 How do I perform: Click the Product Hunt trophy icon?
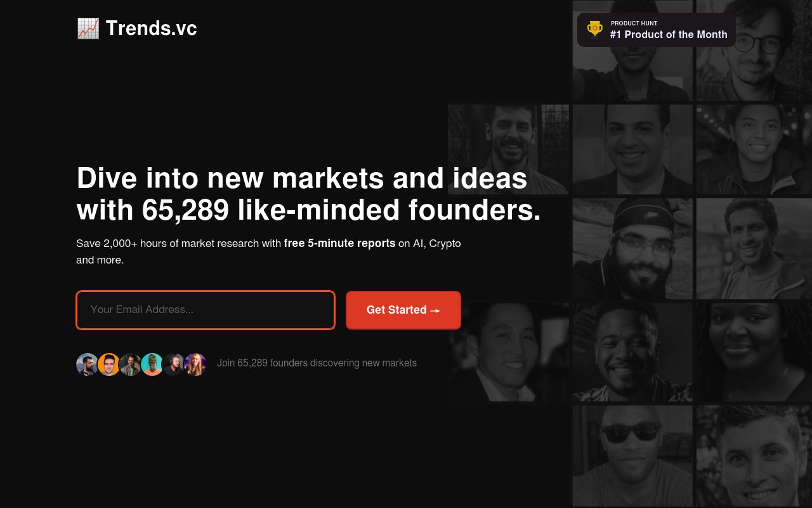(594, 29)
